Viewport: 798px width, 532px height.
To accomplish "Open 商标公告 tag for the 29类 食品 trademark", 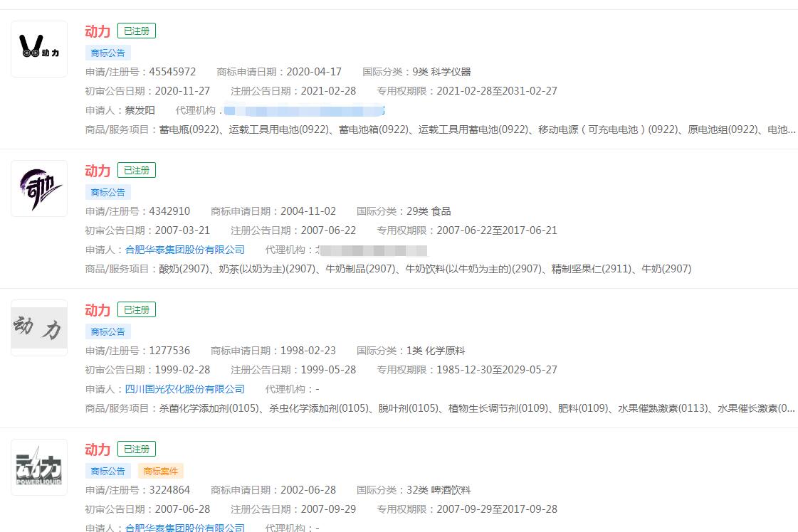I will click(x=108, y=192).
